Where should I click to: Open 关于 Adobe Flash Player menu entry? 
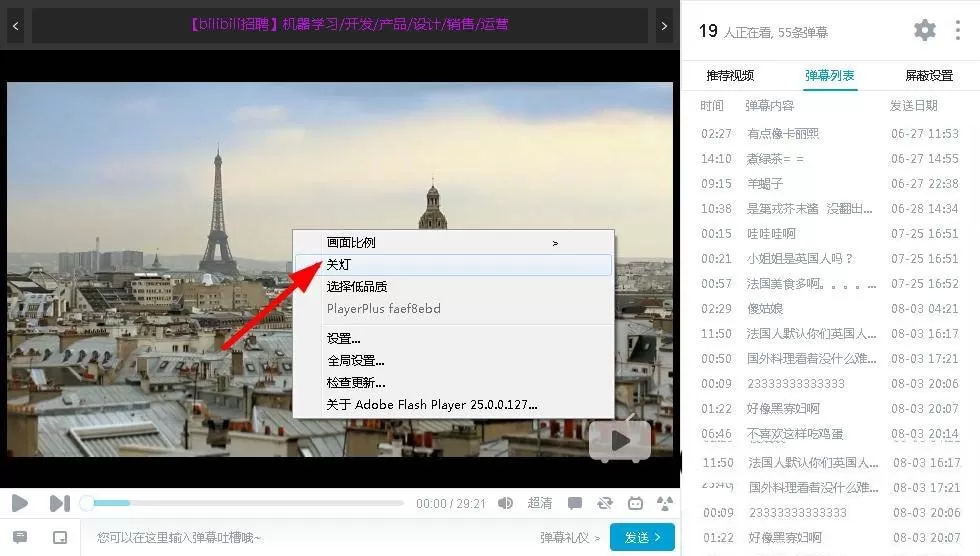[x=454, y=404]
